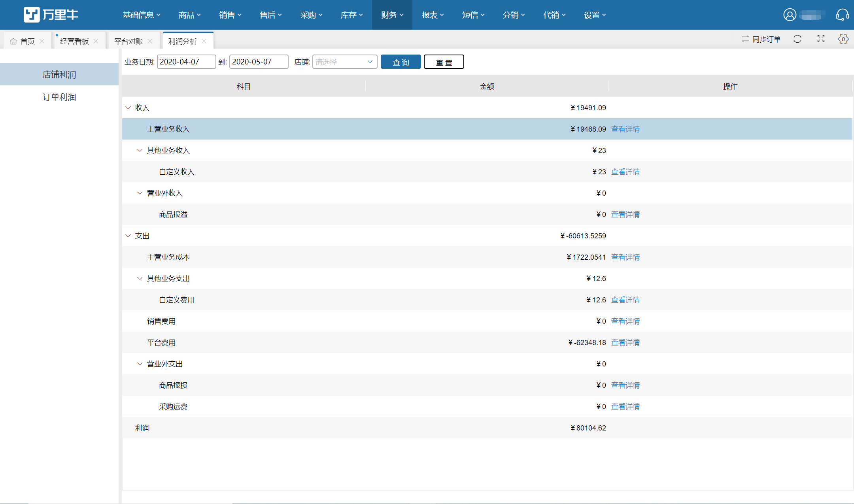
Task: Open the 商品 menu
Action: point(190,15)
